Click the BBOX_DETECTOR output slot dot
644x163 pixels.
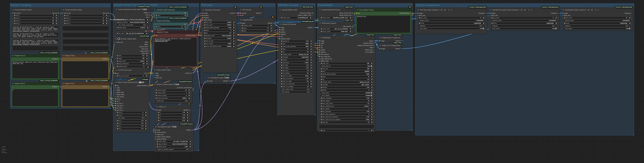[352, 13]
